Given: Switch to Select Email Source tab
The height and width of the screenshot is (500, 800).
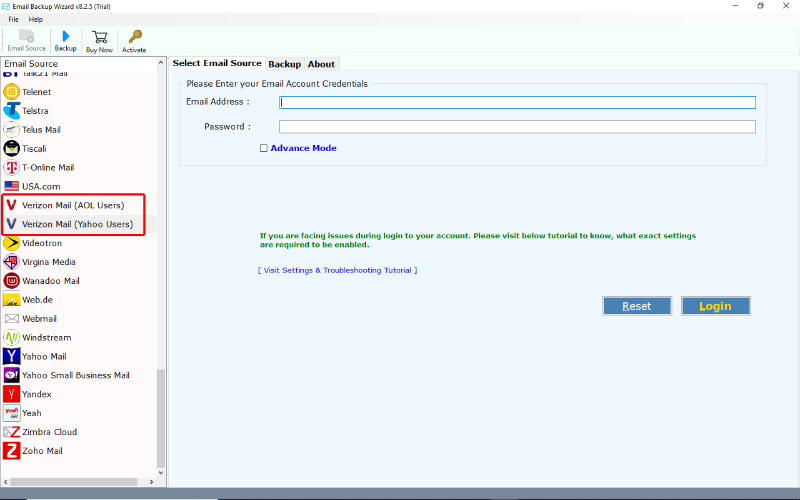Looking at the screenshot, I should tap(217, 63).
